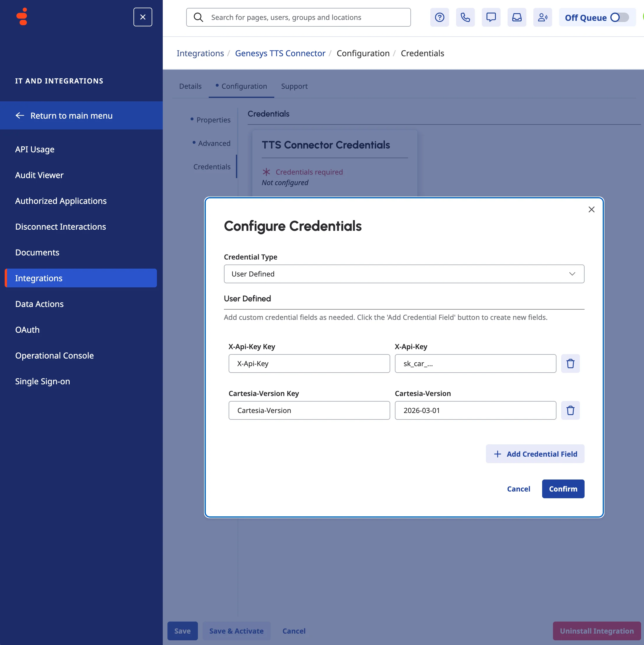644x645 pixels.
Task: Click Uninstall Integration button
Action: [597, 631]
